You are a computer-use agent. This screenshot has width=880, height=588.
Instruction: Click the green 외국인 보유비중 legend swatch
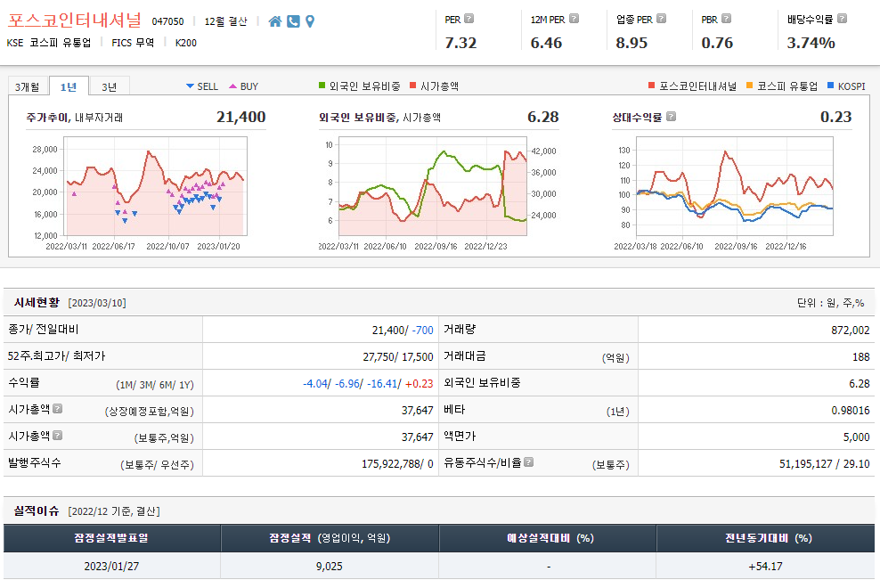pos(322,86)
